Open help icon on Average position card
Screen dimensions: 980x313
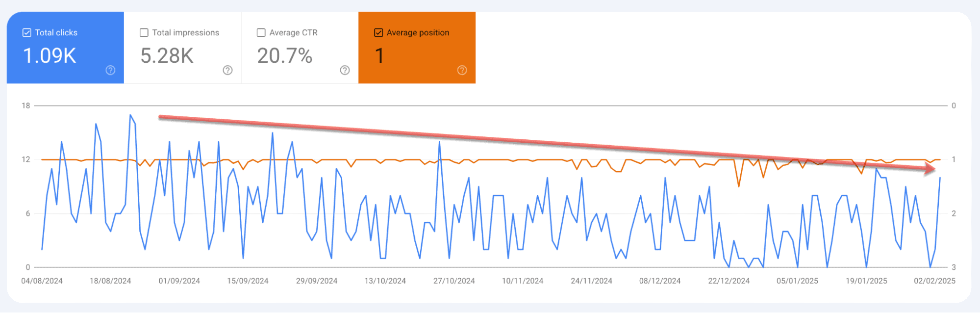click(x=462, y=70)
